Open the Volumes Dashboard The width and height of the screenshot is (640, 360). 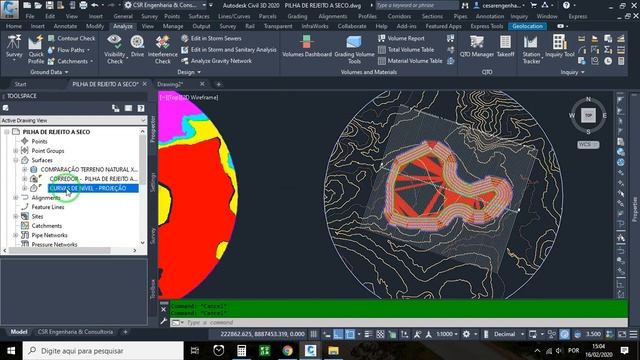307,46
